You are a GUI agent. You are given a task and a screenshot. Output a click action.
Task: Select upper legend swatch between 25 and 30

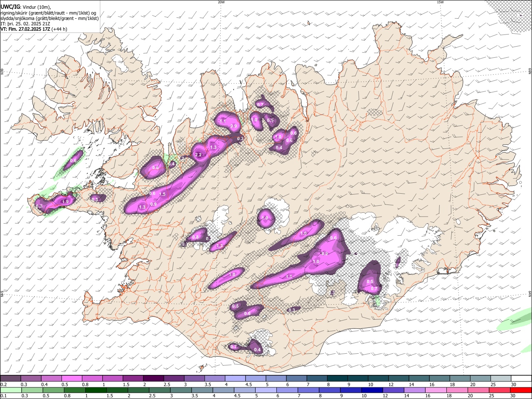[x=501, y=379]
